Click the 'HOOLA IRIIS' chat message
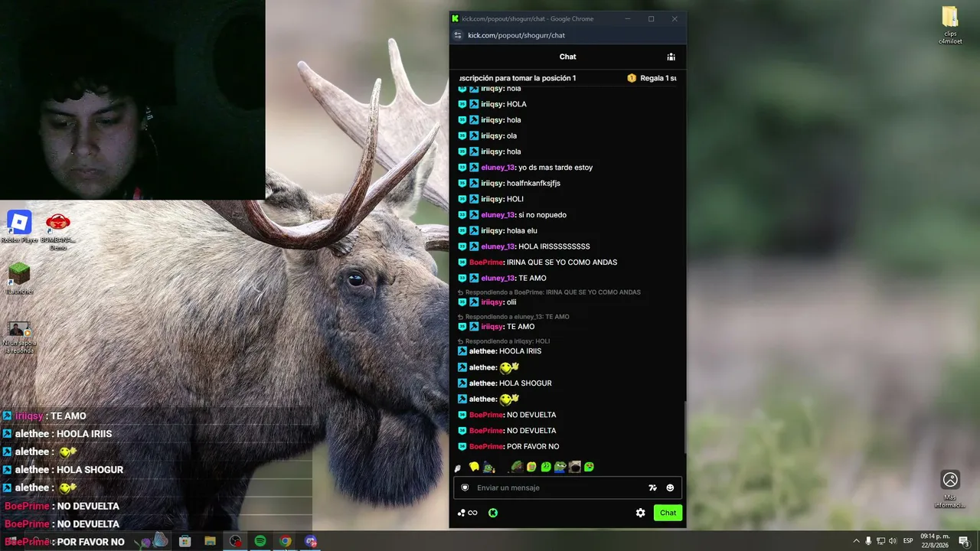Screen dimensions: 980x551 tap(520, 351)
